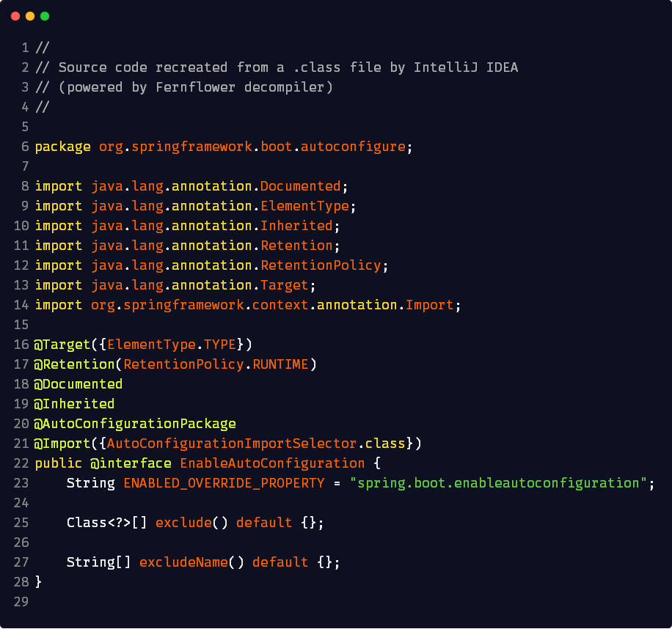
Task: Click the red close traffic light button
Action: (15, 15)
